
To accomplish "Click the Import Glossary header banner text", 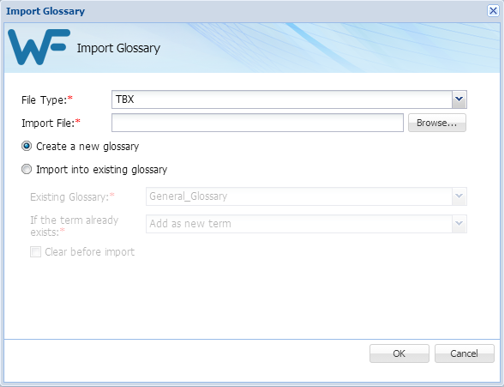I will point(119,48).
